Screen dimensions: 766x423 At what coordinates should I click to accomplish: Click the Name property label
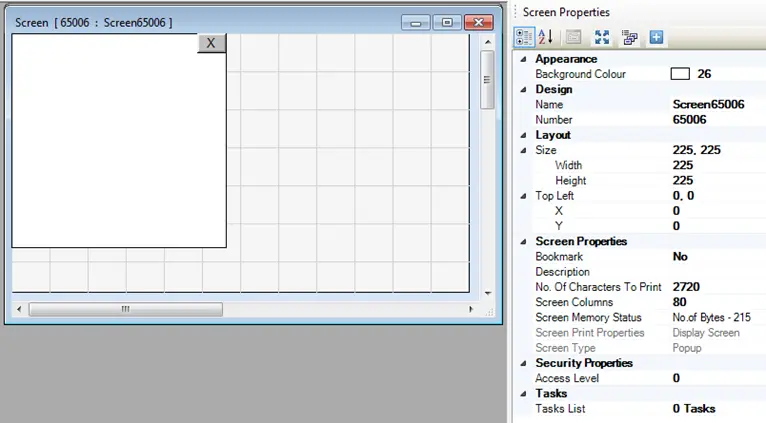click(549, 105)
